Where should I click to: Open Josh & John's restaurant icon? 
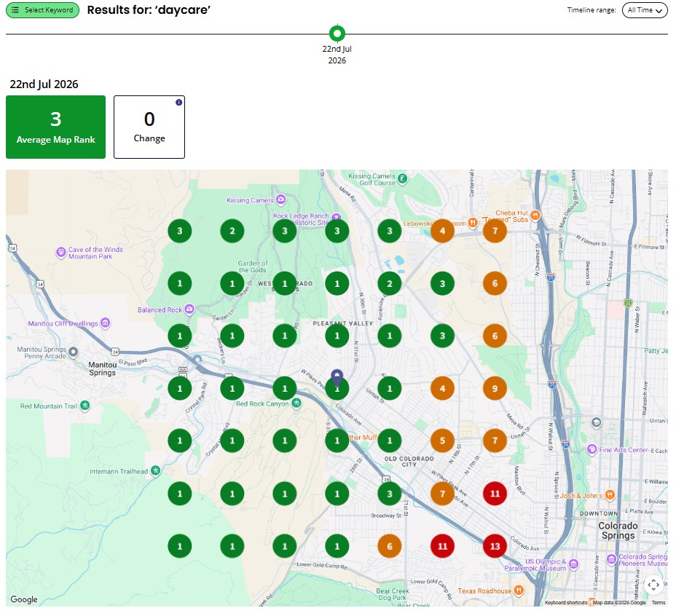(610, 495)
